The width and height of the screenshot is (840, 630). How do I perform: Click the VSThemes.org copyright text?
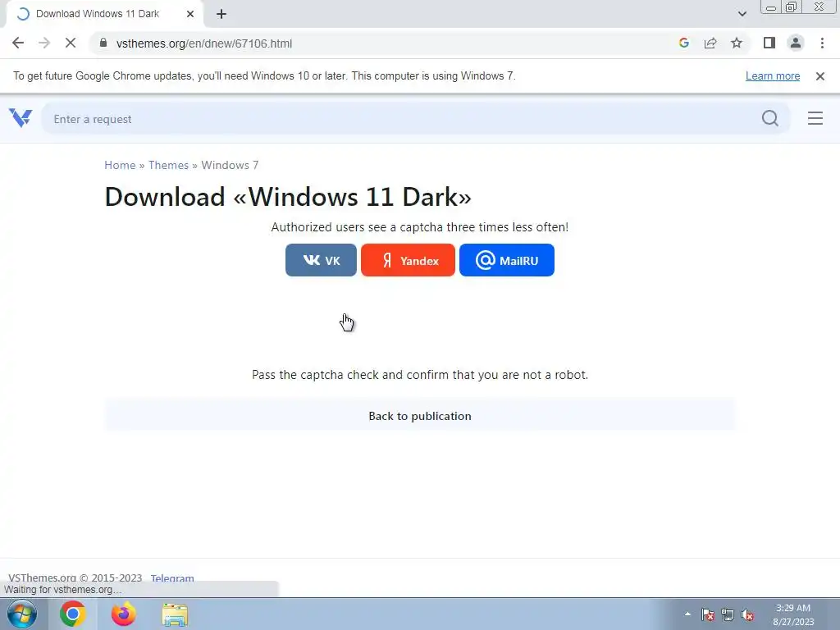[75, 578]
